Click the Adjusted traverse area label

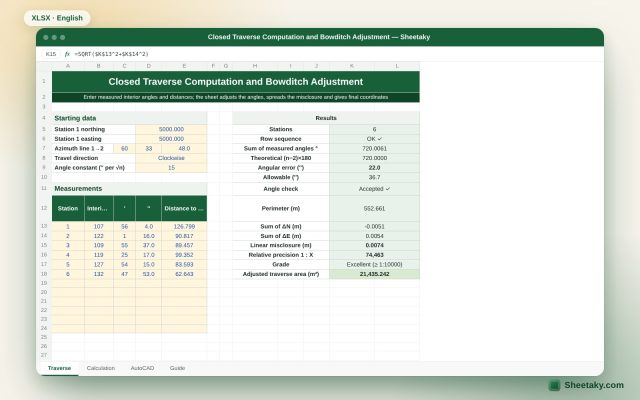pyautogui.click(x=281, y=274)
